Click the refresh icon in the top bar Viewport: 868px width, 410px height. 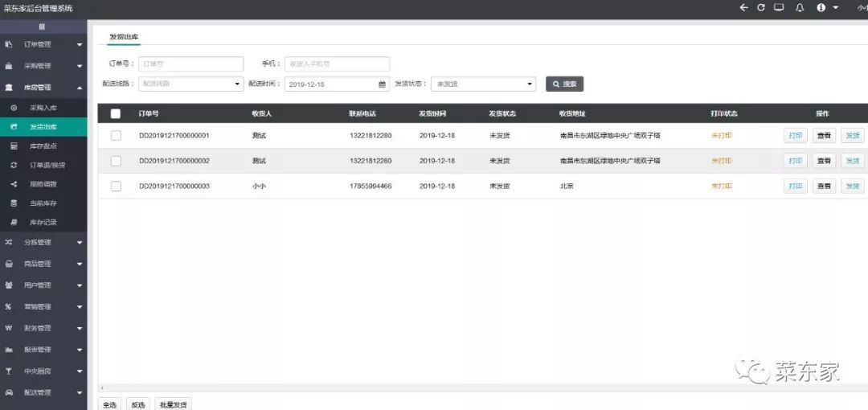[761, 8]
